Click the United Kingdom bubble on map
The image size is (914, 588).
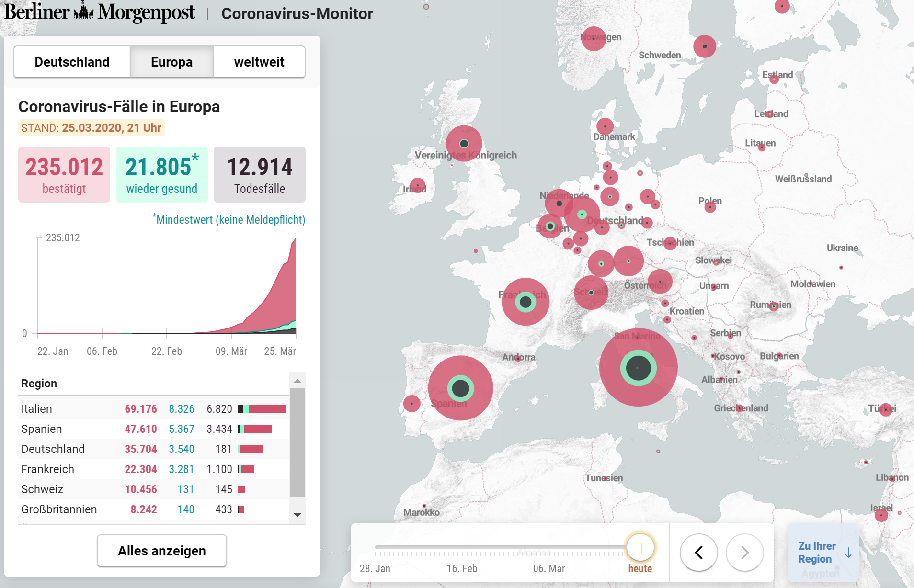(x=464, y=144)
